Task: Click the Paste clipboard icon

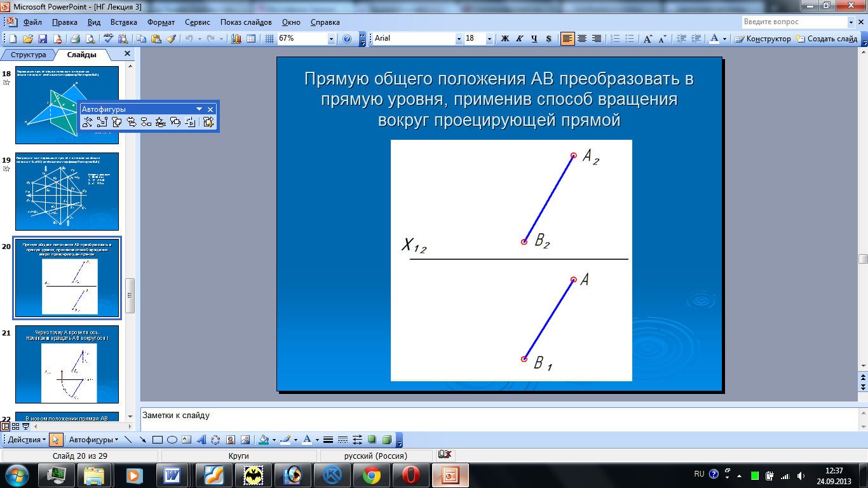Action: pyautogui.click(x=156, y=39)
